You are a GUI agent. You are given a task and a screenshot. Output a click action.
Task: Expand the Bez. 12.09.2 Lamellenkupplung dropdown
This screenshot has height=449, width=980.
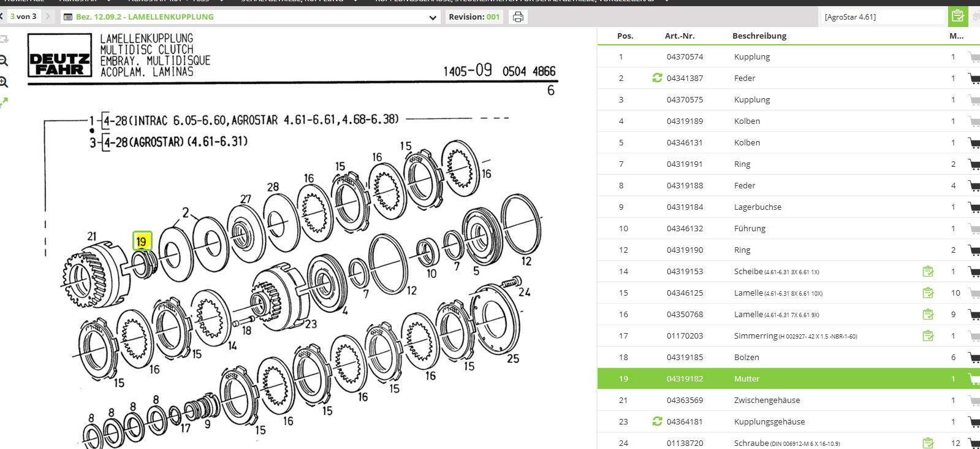coord(433,18)
